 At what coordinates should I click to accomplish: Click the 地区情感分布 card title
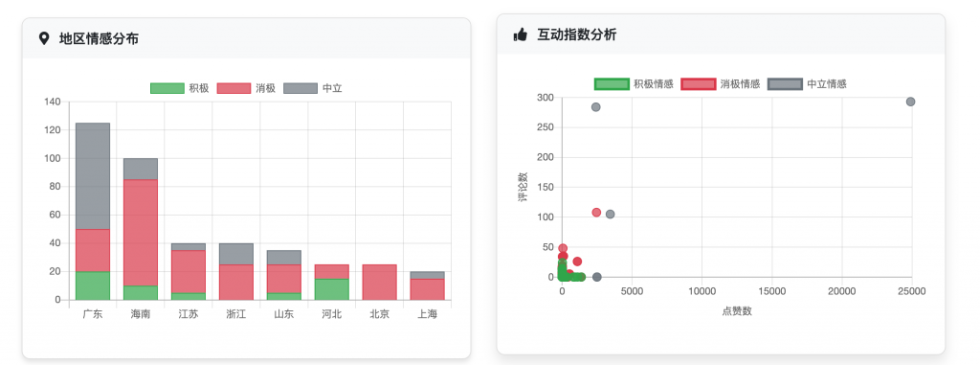(x=99, y=39)
